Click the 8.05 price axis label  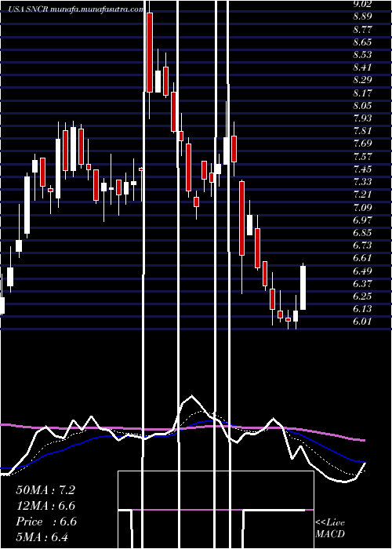coord(362,106)
